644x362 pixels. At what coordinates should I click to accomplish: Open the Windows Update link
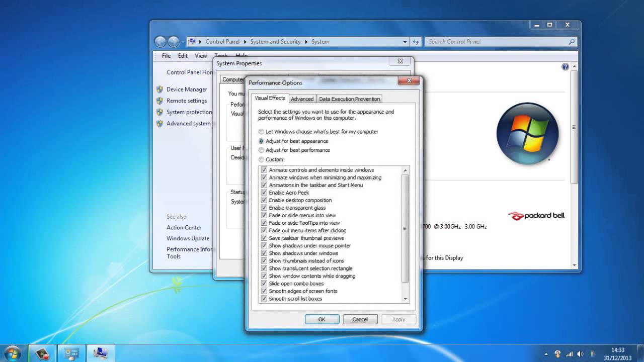pos(188,238)
